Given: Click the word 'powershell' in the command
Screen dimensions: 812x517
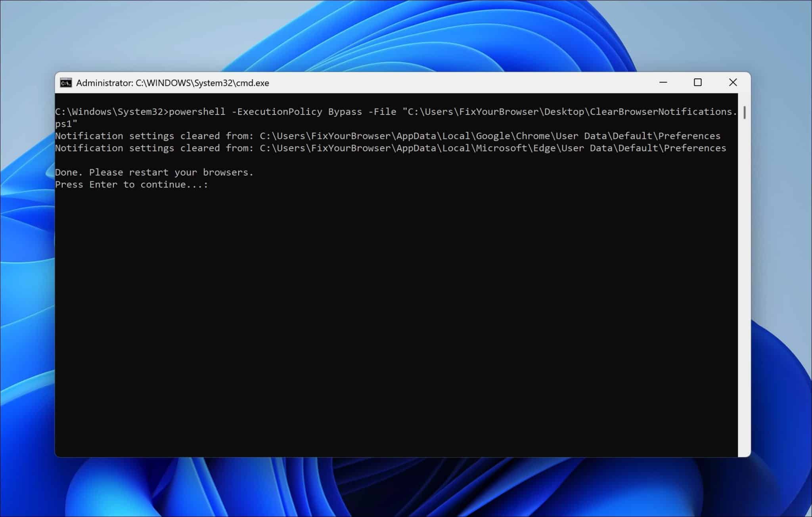Looking at the screenshot, I should tap(197, 112).
